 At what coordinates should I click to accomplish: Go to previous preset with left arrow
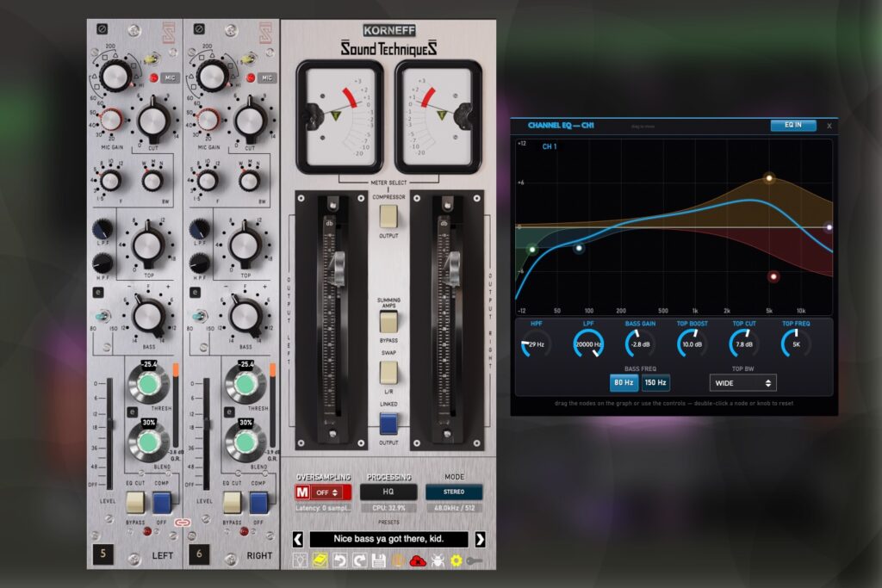point(298,539)
